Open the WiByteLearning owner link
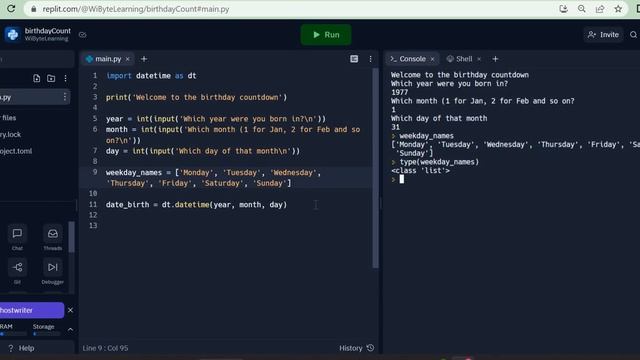Image resolution: width=640 pixels, height=360 pixels. (x=46, y=39)
